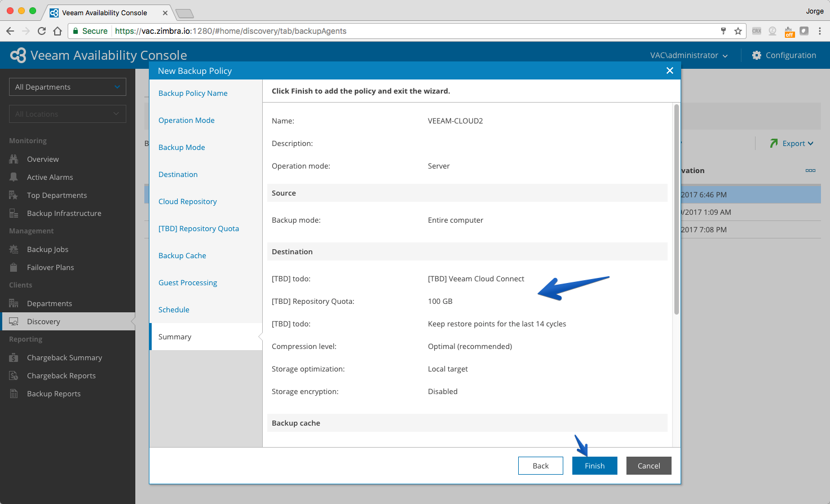This screenshot has height=504, width=830.
Task: Click the Backup Jobs gear icon
Action: 14,249
